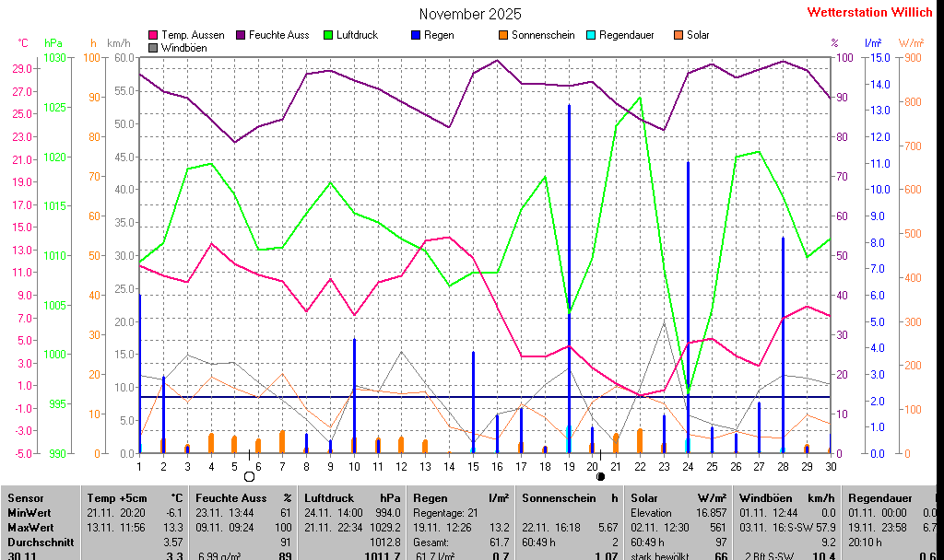Click day 10 on the horizontal axis
The width and height of the screenshot is (944, 560).
click(354, 466)
